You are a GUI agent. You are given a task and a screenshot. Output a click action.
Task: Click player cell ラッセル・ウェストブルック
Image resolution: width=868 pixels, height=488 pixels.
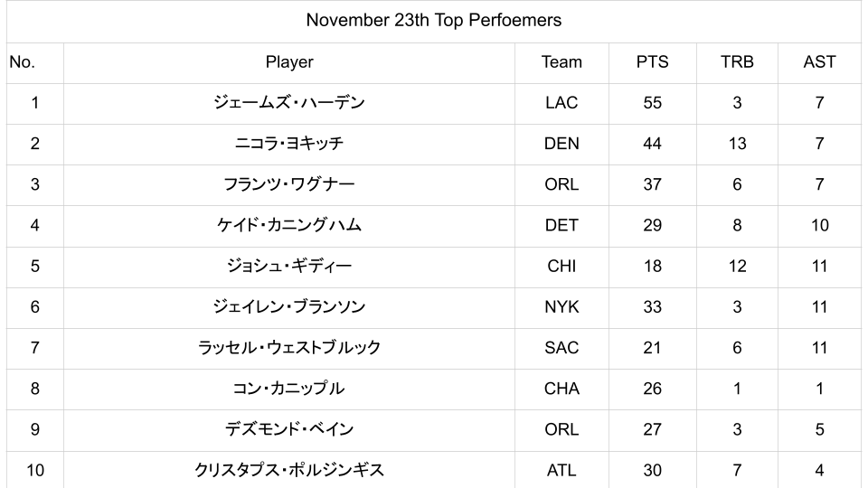[289, 348]
